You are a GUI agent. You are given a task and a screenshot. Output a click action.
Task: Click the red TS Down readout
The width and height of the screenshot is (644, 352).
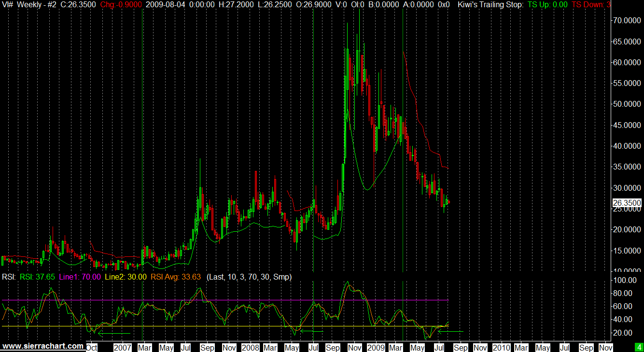click(x=591, y=4)
